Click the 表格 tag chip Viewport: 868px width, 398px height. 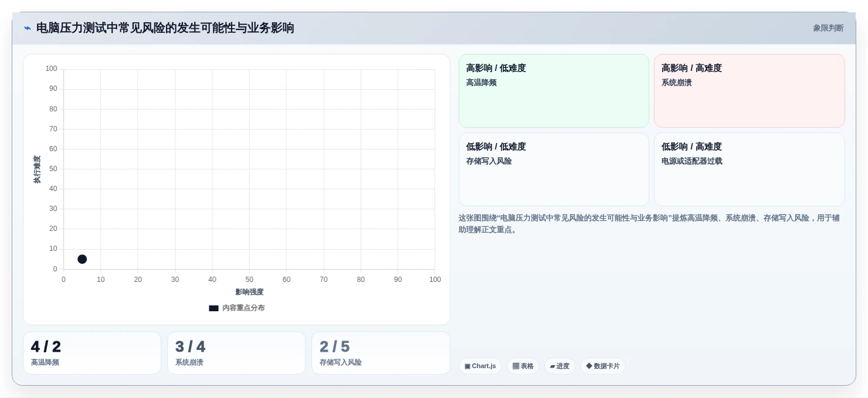523,366
